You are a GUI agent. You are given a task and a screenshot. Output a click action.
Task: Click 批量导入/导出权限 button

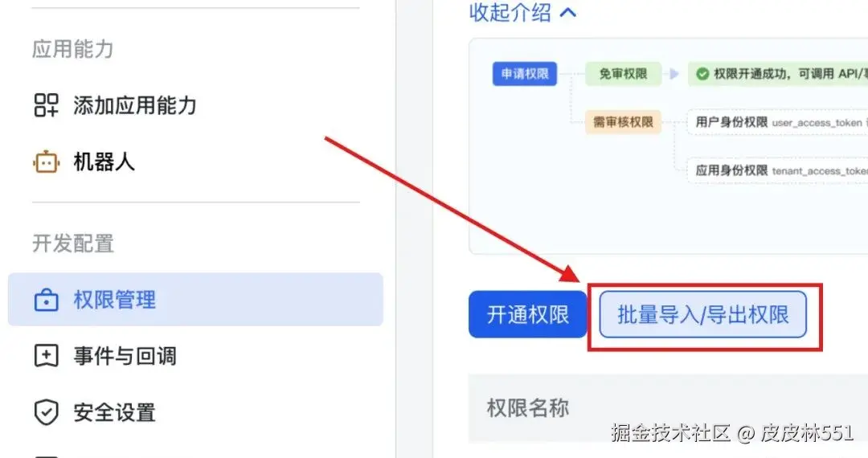(702, 314)
